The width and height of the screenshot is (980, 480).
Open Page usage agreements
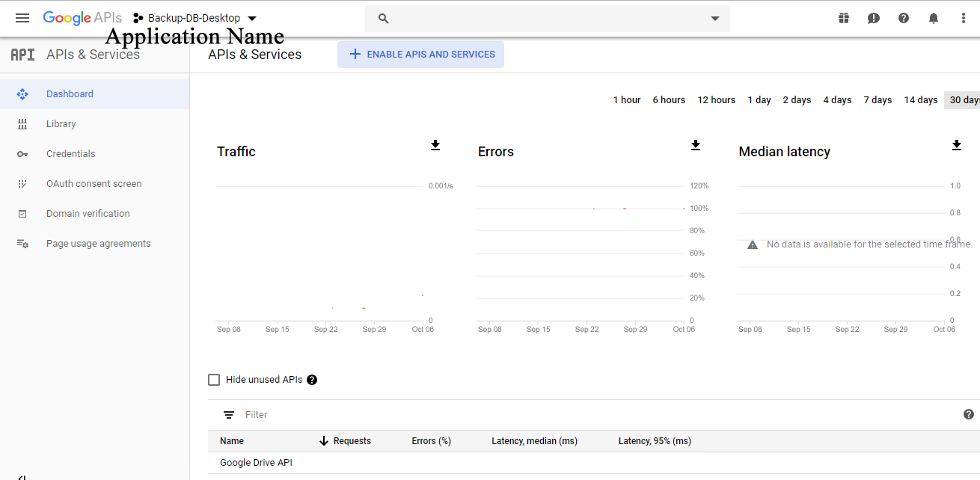coord(94,244)
